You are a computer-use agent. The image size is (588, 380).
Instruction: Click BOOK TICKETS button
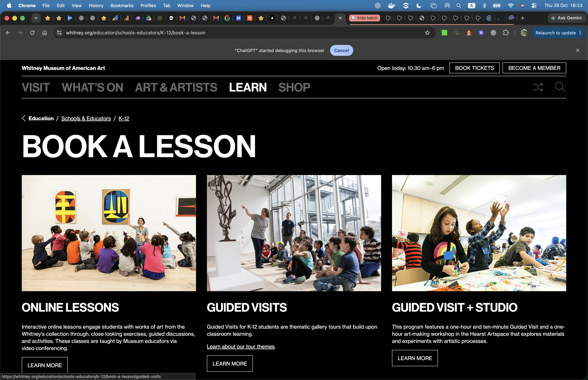(474, 68)
